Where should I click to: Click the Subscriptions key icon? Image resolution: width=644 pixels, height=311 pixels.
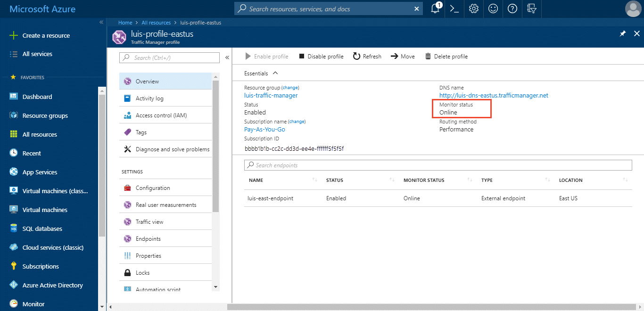coord(14,266)
